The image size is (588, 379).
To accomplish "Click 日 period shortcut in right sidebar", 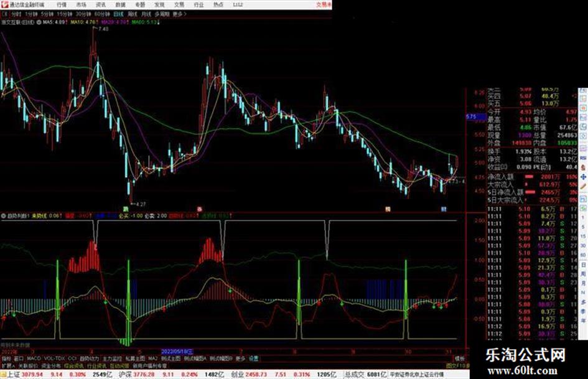I will (583, 265).
